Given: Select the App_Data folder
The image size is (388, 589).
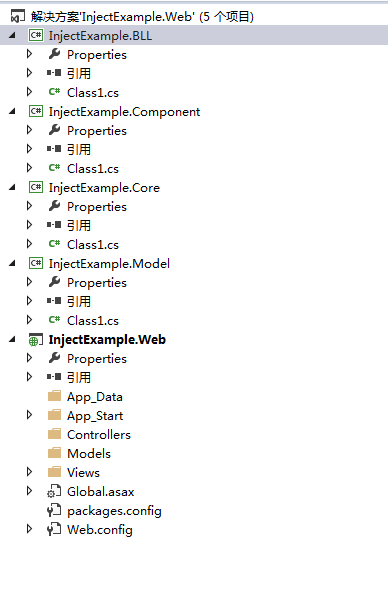Looking at the screenshot, I should (x=95, y=397).
